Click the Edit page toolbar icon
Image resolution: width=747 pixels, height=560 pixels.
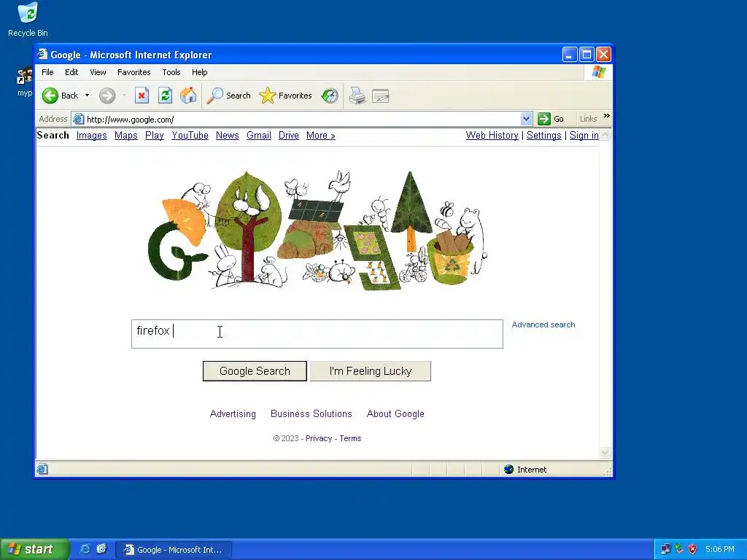(x=381, y=96)
